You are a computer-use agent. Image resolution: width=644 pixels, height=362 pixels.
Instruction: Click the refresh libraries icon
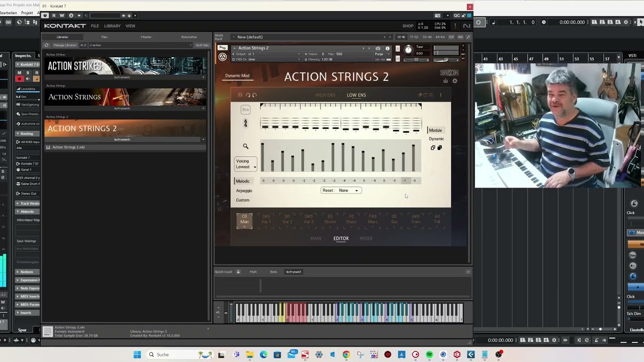point(47,45)
